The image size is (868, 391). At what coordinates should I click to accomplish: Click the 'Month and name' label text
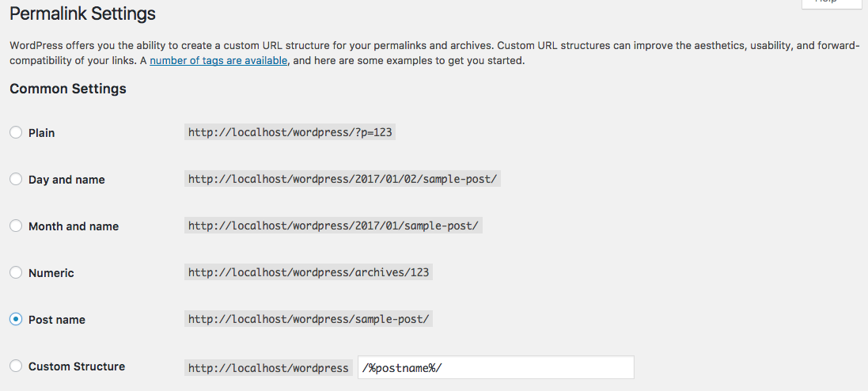(74, 226)
